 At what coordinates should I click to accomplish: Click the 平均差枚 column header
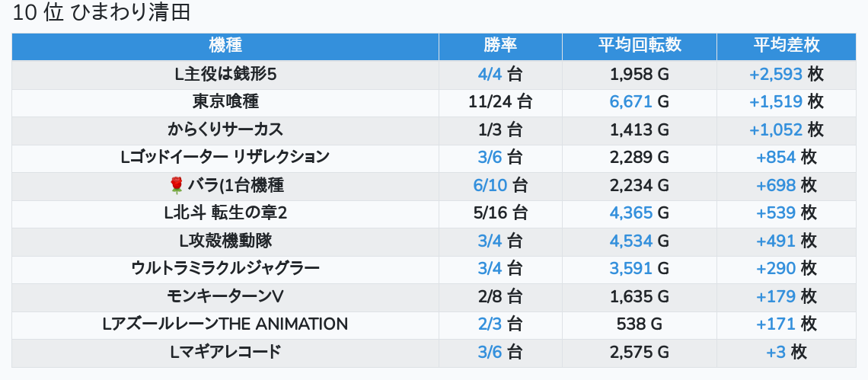tap(787, 45)
